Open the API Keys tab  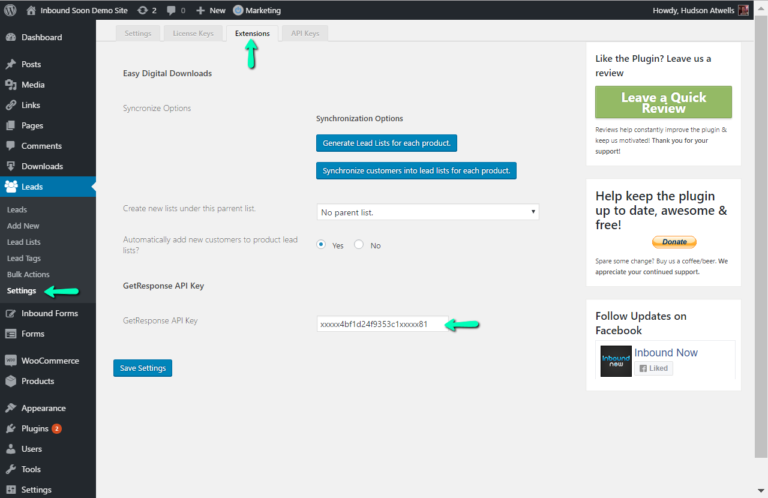305,33
